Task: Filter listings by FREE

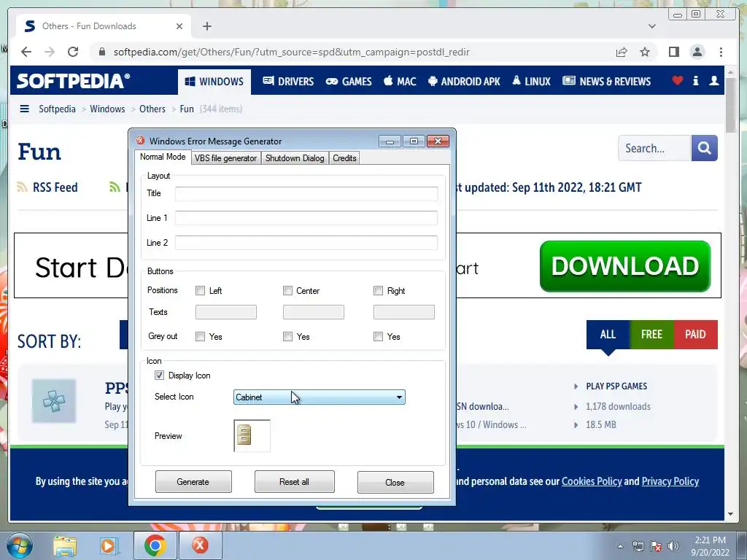Action: [651, 334]
